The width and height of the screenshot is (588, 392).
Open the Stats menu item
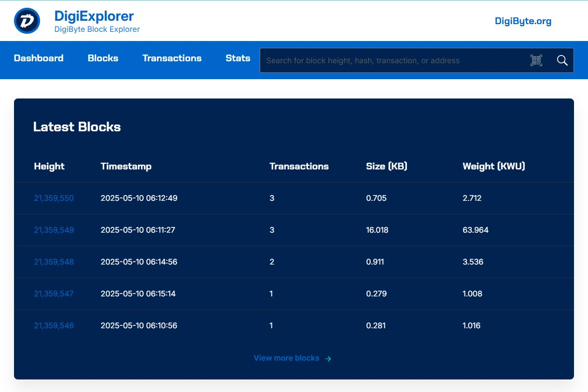[x=238, y=58]
